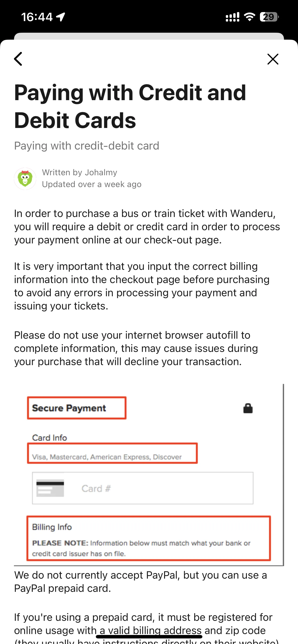The height and width of the screenshot is (644, 298).
Task: Tap the home indicator bar at bottom
Action: [149, 637]
